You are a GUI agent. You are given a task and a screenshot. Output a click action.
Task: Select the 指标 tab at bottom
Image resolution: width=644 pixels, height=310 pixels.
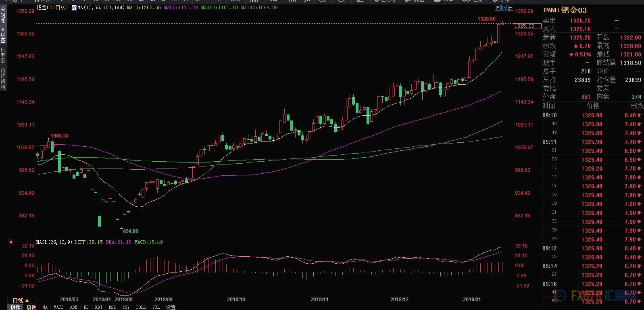tap(15, 307)
